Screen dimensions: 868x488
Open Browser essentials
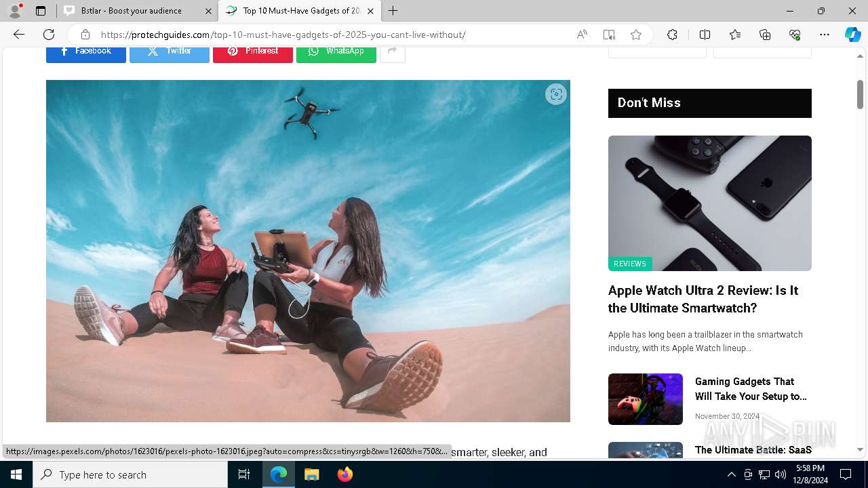click(795, 35)
